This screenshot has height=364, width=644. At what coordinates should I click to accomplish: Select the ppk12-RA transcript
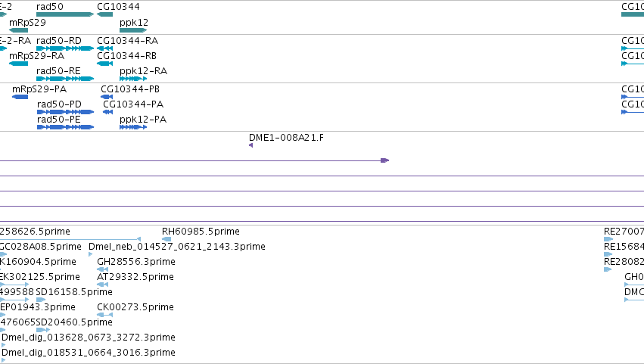(x=133, y=79)
